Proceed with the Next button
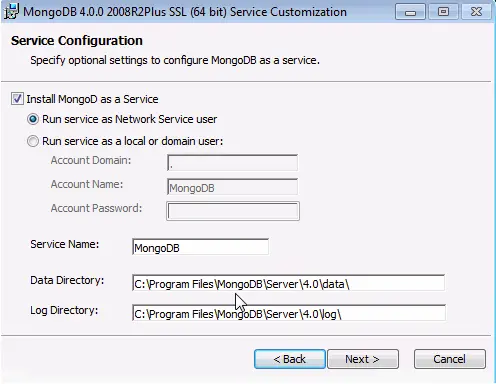Image resolution: width=496 pixels, height=384 pixels. point(363,359)
